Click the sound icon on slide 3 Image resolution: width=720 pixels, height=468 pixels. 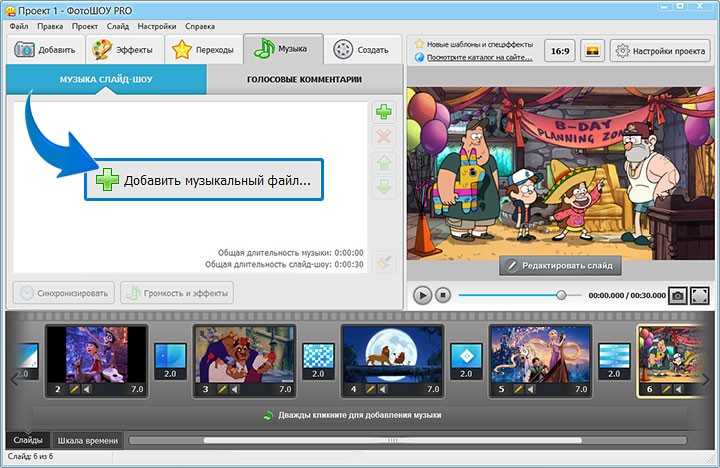235,389
